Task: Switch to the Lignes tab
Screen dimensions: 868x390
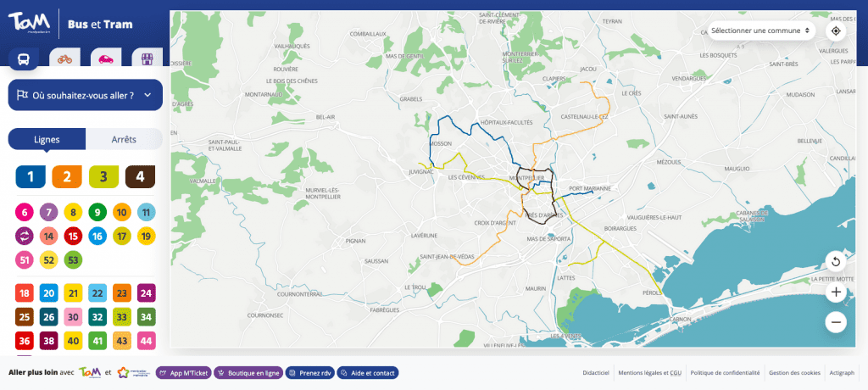Action: [47, 139]
